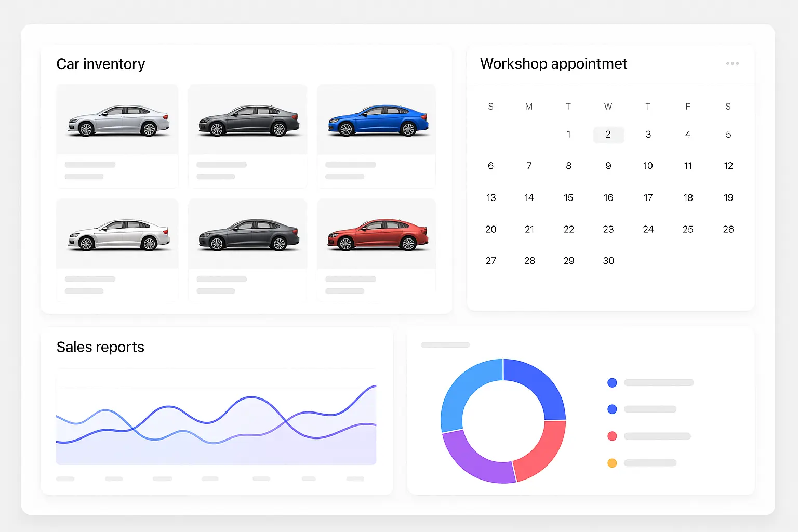Screen dimensions: 798x532
Task: Click the Sales reports heading
Action: click(100, 347)
